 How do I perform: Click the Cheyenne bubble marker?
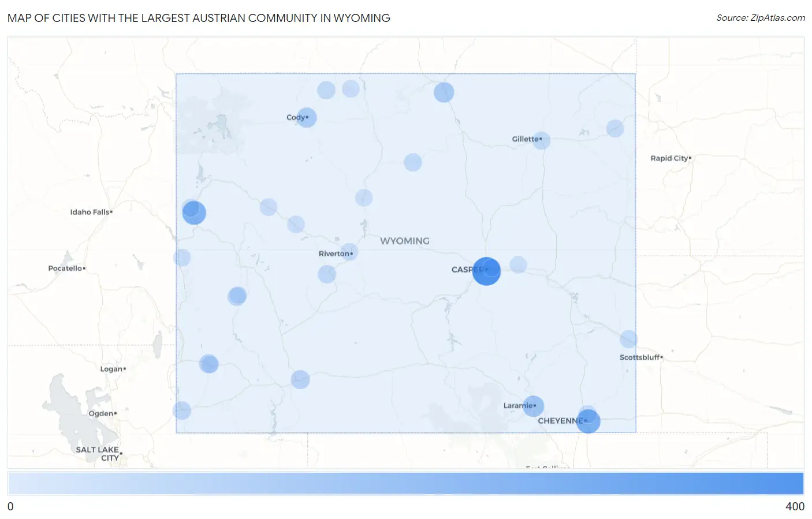pos(588,421)
